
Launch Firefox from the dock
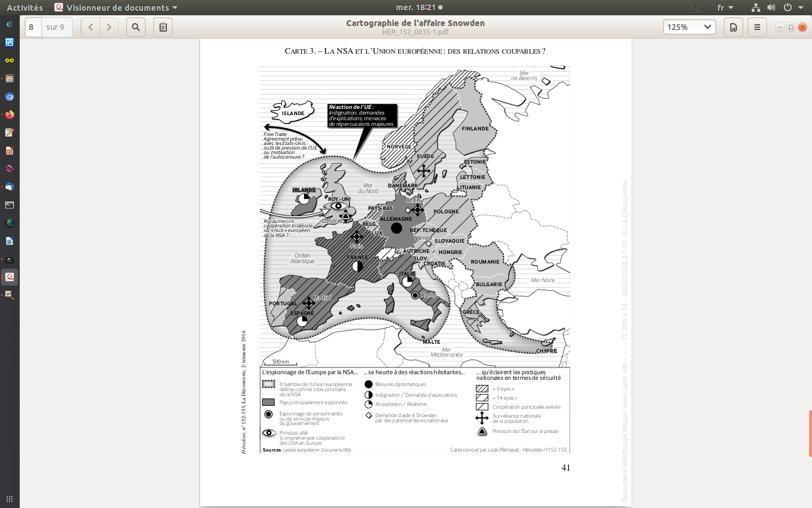(10, 115)
